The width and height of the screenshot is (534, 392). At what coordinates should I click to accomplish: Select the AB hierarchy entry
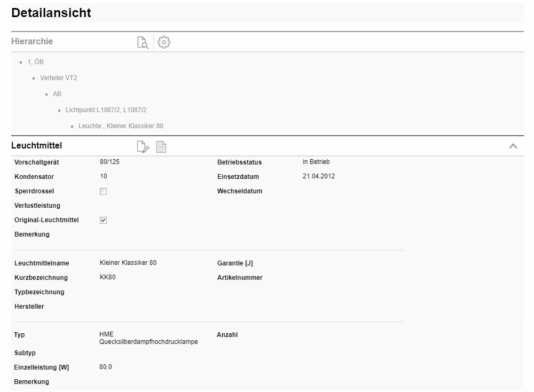pyautogui.click(x=57, y=94)
